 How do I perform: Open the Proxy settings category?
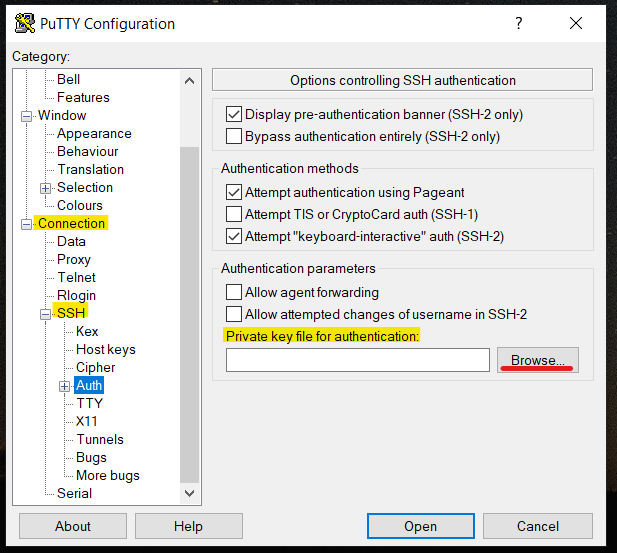click(74, 259)
